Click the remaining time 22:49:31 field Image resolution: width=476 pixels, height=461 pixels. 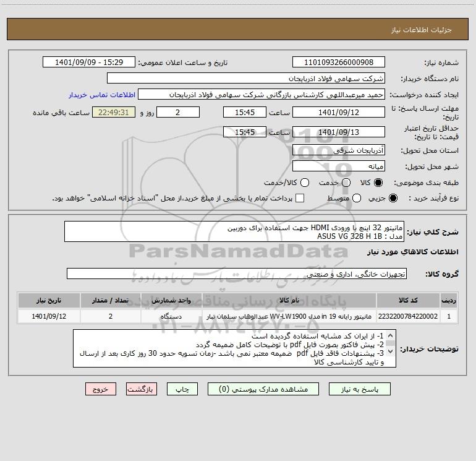click(114, 113)
